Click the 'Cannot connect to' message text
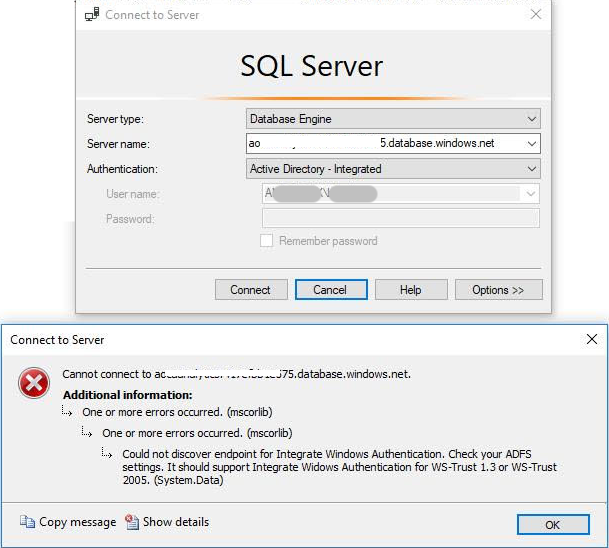Viewport: 609px width, 548px height. tap(236, 374)
